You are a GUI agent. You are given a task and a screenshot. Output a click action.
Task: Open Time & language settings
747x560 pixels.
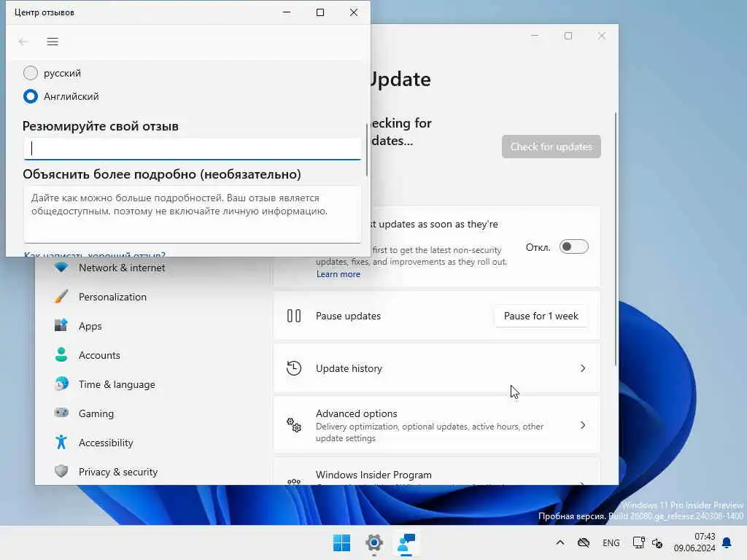pos(117,384)
